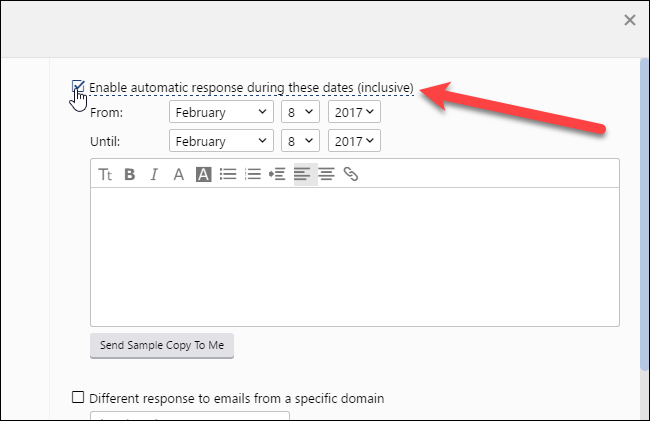The image size is (650, 421).
Task: Click the indent text icon
Action: [277, 174]
